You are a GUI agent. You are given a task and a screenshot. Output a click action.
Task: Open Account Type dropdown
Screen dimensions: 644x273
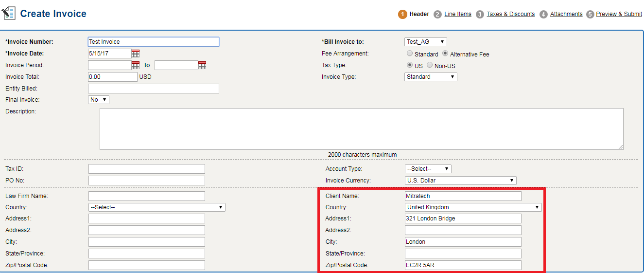[428, 169]
